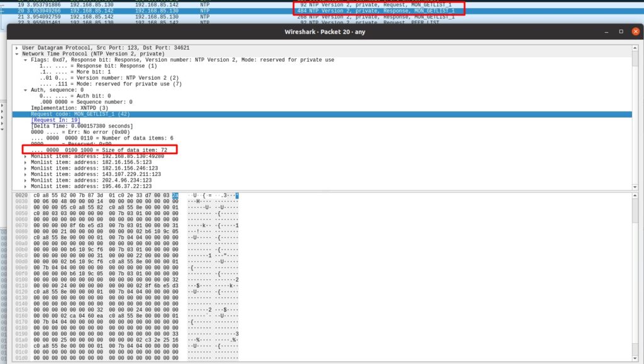Expand Monlist item address 192.168.85.130:49280

[x=25, y=157]
